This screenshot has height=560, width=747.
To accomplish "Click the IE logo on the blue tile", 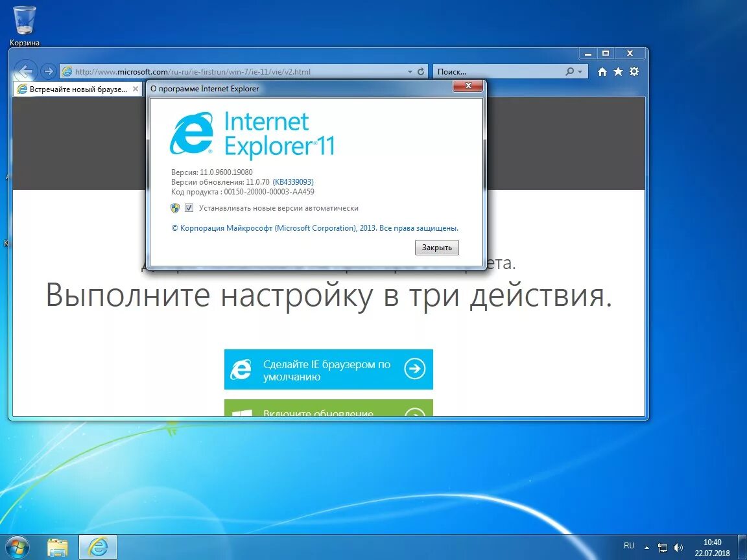I will [241, 369].
